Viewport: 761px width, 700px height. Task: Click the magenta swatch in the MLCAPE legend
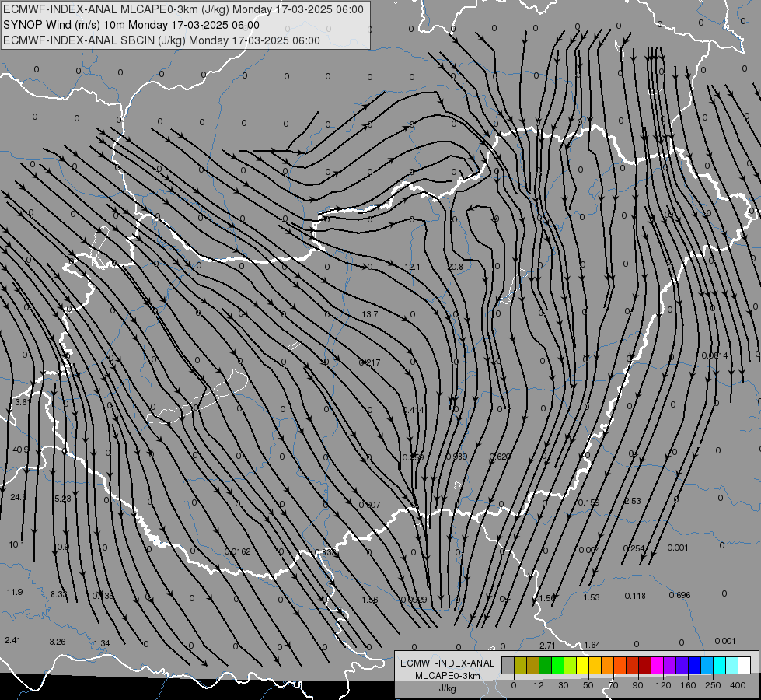click(657, 665)
